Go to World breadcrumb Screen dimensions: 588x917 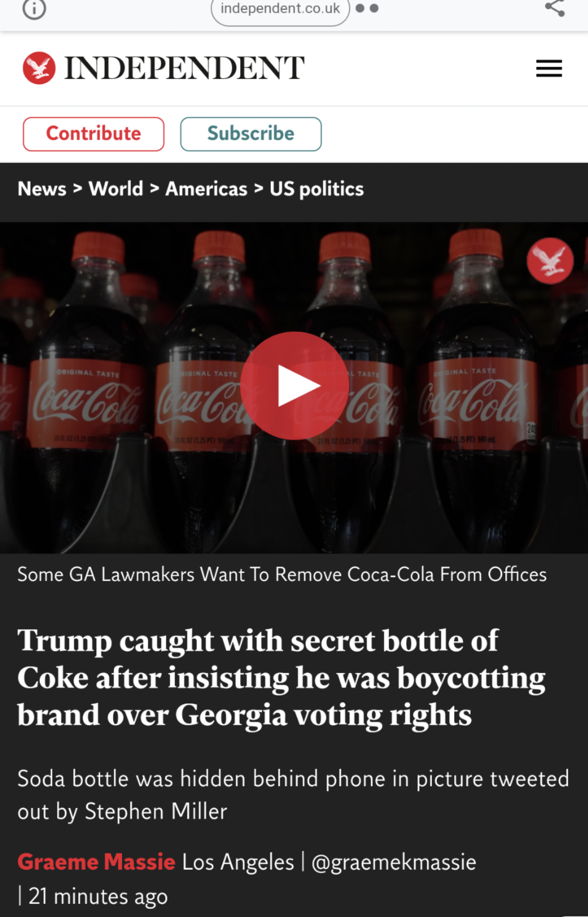click(x=116, y=189)
